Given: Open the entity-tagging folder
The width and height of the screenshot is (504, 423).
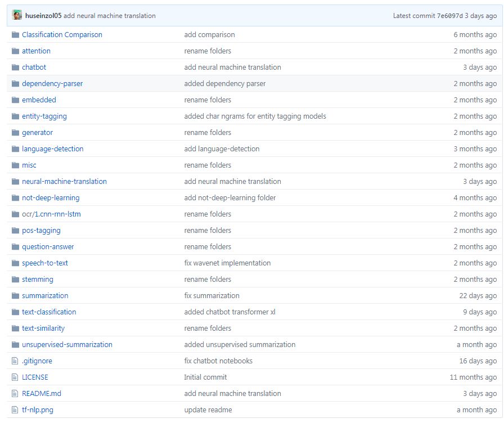Looking at the screenshot, I should pyautogui.click(x=44, y=116).
